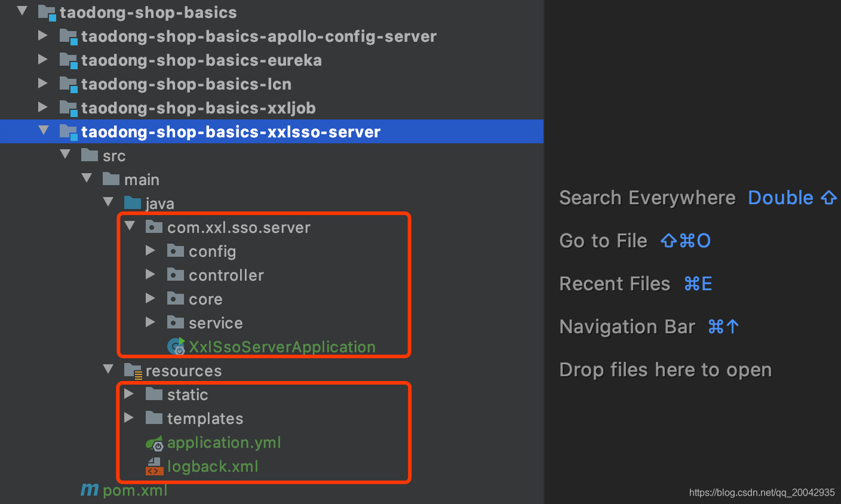841x504 pixels.
Task: Expand the taodong-shop-basics-lcn arrow
Action: click(42, 83)
